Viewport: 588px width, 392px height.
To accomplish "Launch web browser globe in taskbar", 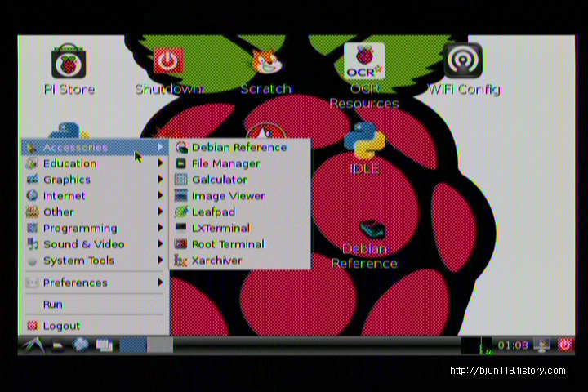I will click(81, 345).
